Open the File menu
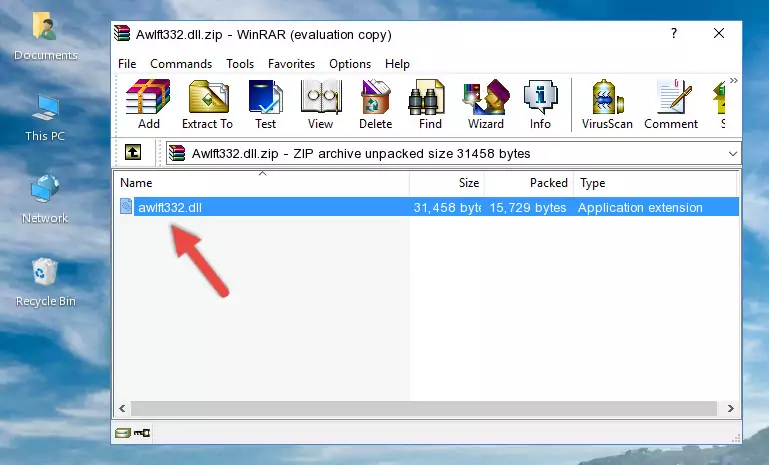 127,64
